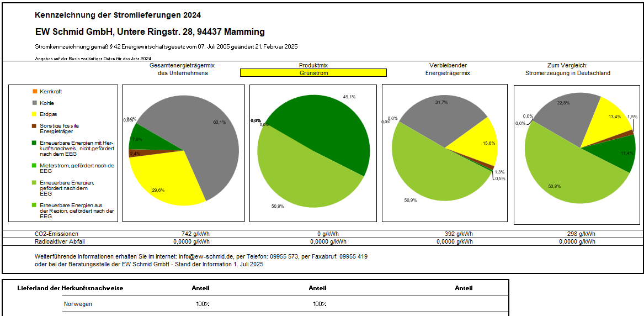Select the Norwegen row label
Screen dimensions: 644x316
tap(78, 304)
